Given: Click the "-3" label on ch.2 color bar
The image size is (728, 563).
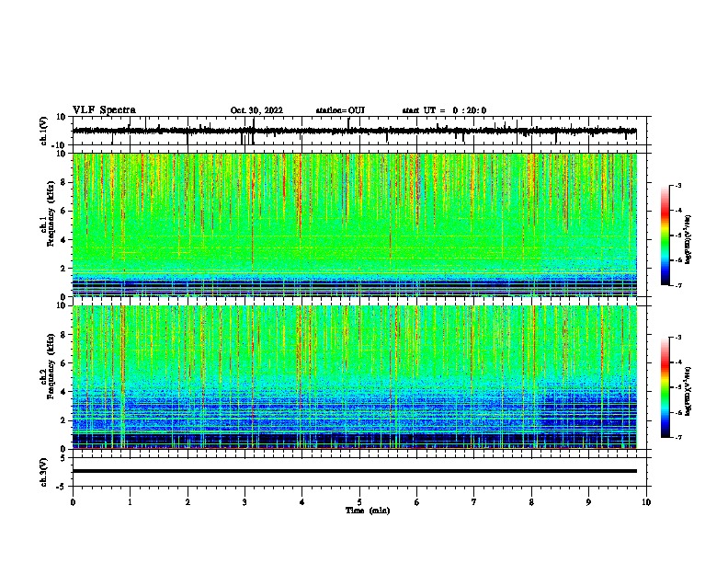Looking at the screenshot, I should pyautogui.click(x=677, y=338).
